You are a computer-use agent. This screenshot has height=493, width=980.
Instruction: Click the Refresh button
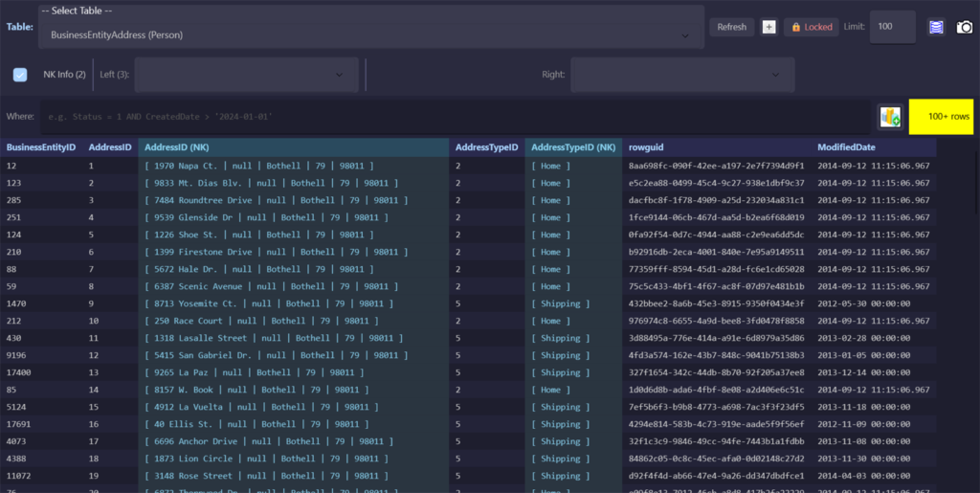[x=732, y=27]
